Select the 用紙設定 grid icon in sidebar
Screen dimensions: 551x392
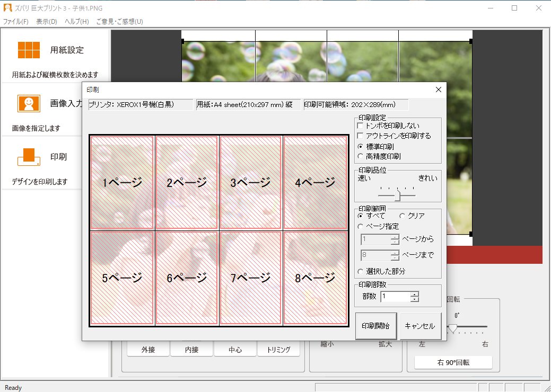coord(29,50)
